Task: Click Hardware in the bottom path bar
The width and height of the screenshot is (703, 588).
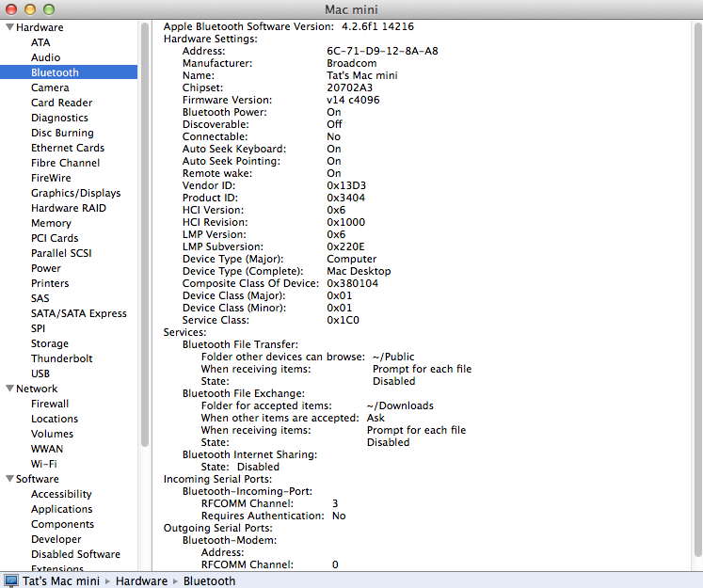Action: (x=141, y=580)
